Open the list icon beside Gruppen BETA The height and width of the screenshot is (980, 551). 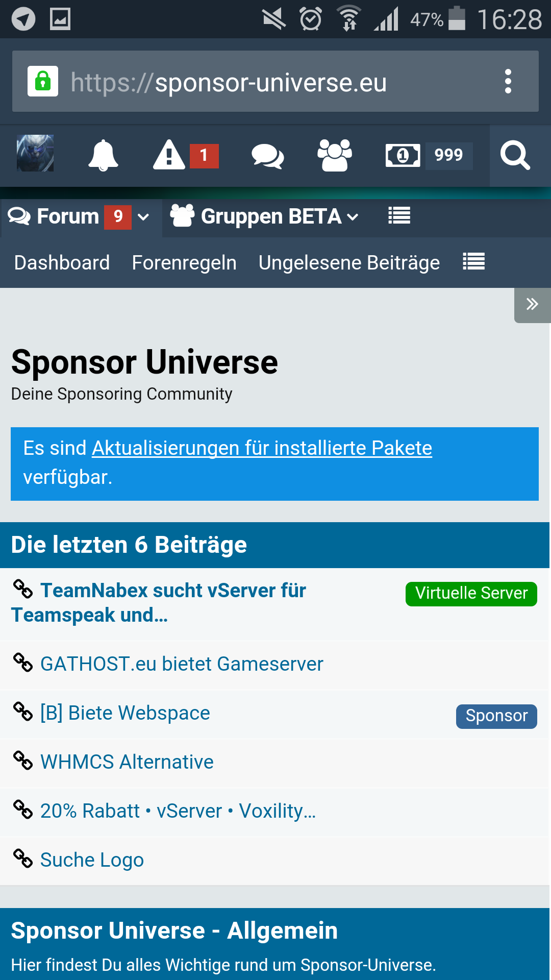[x=399, y=216]
